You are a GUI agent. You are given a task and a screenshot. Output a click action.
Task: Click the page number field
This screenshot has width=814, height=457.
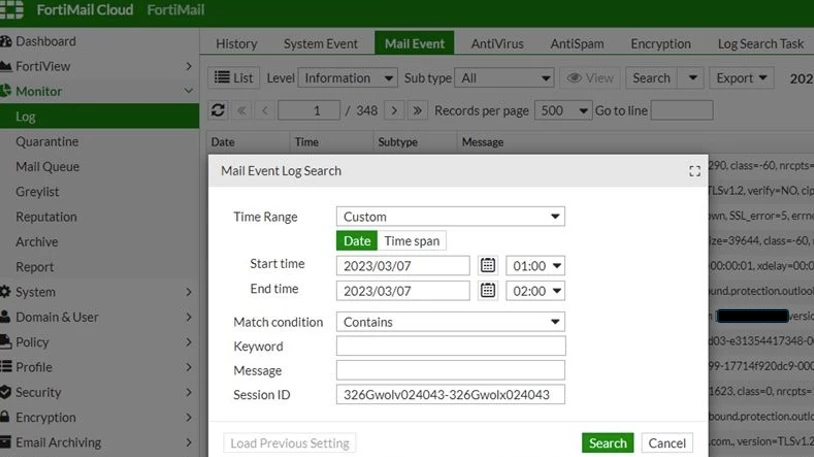(x=309, y=111)
